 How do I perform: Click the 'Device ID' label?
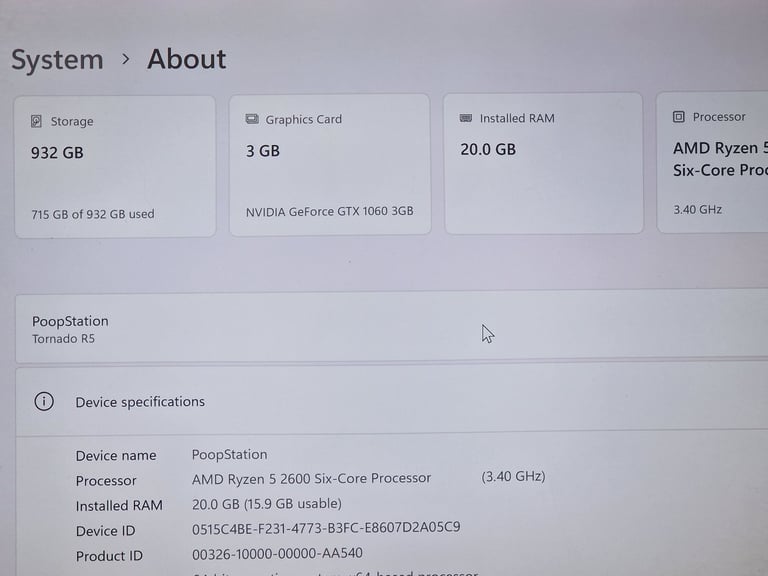105,531
